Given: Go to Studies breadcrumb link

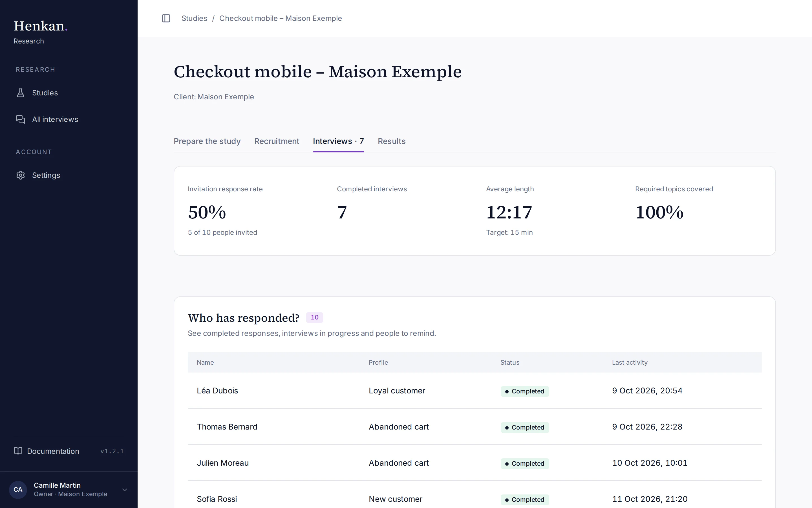Looking at the screenshot, I should 194,18.
